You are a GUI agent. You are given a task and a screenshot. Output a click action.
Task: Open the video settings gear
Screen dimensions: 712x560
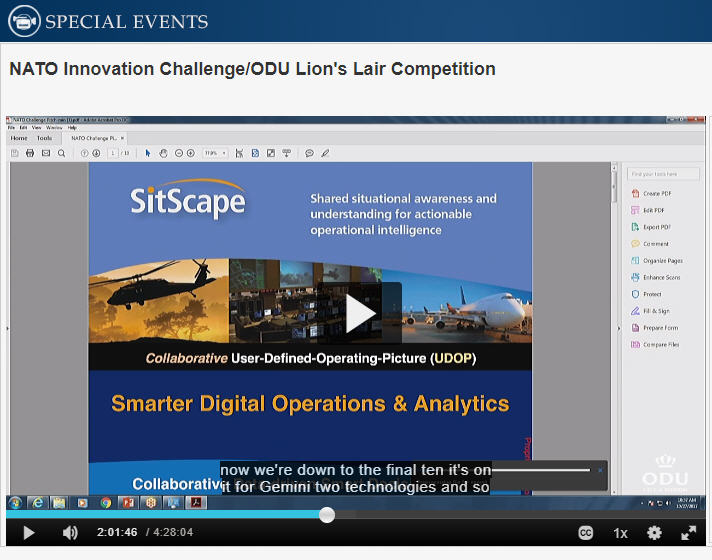click(654, 533)
